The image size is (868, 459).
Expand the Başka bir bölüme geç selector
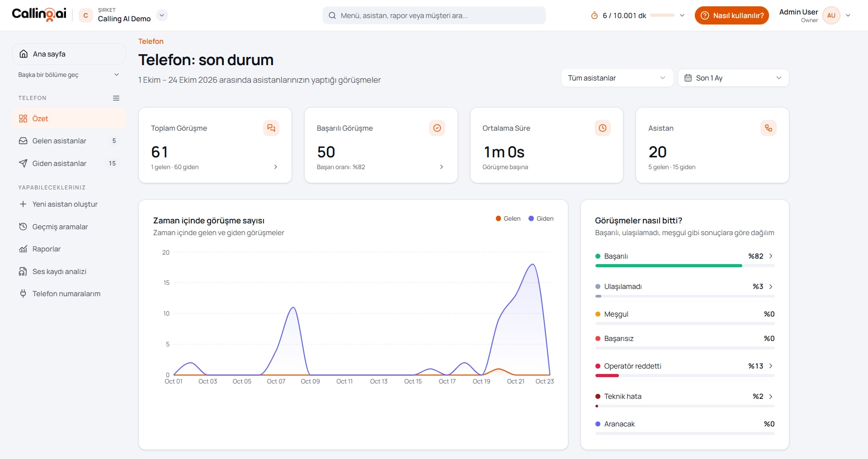coord(69,75)
